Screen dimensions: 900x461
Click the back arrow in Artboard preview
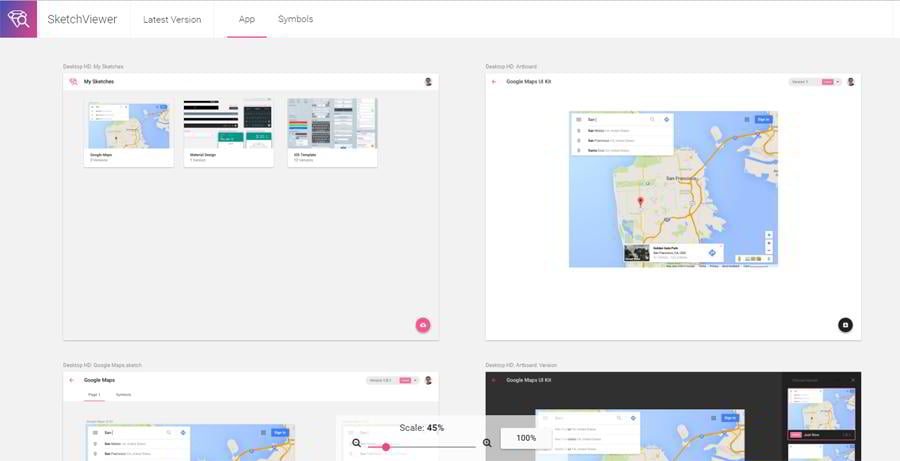tap(494, 81)
